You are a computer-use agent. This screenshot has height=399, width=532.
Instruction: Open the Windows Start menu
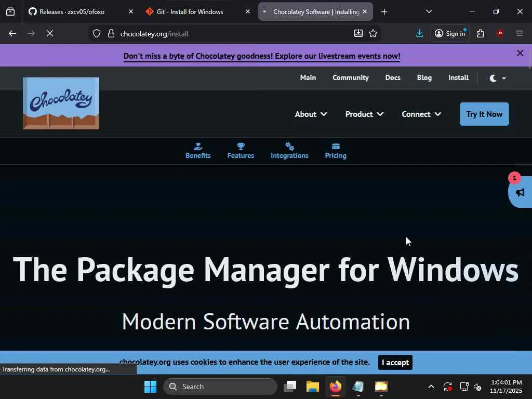point(150,387)
